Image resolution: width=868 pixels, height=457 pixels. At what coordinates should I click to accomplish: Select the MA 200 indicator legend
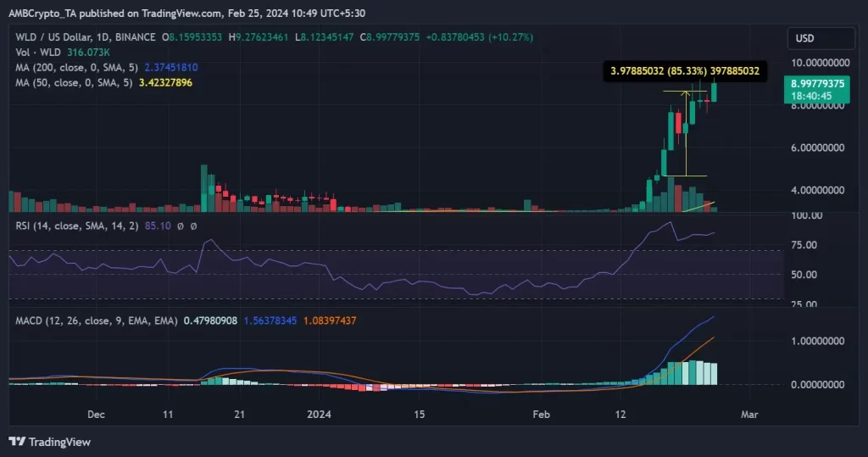70,67
